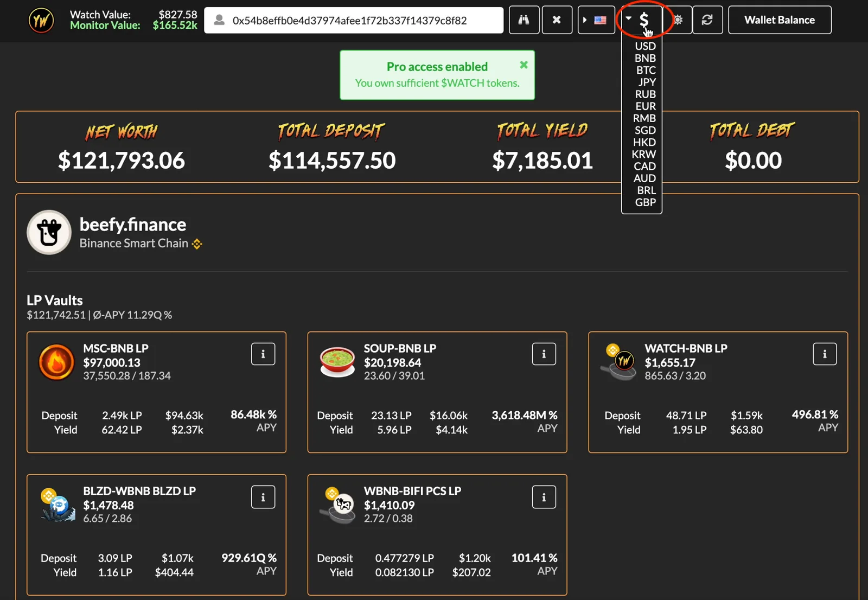Click the binoculars watch address button
This screenshot has height=600, width=868.
click(524, 20)
